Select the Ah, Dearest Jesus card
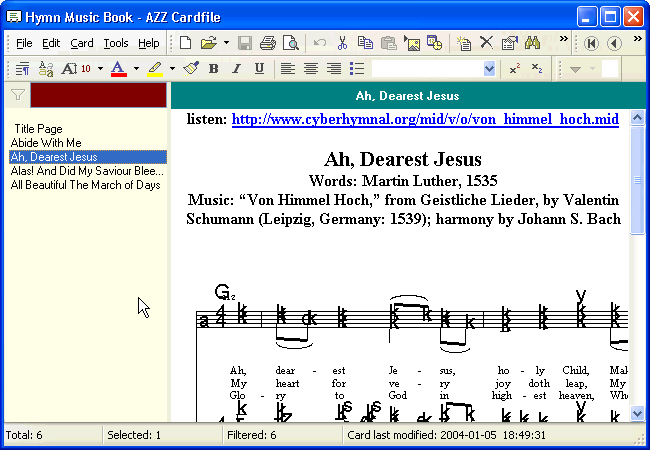This screenshot has height=450, width=650. [x=88, y=157]
